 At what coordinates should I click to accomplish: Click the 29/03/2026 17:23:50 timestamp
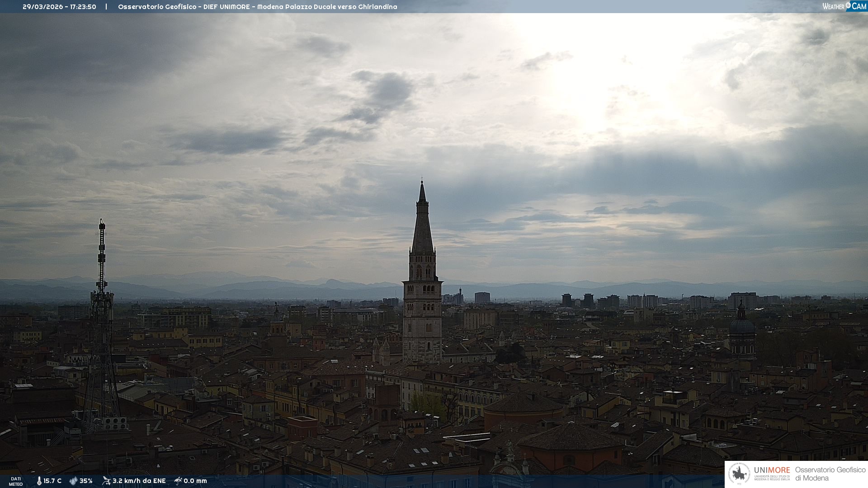tap(59, 7)
